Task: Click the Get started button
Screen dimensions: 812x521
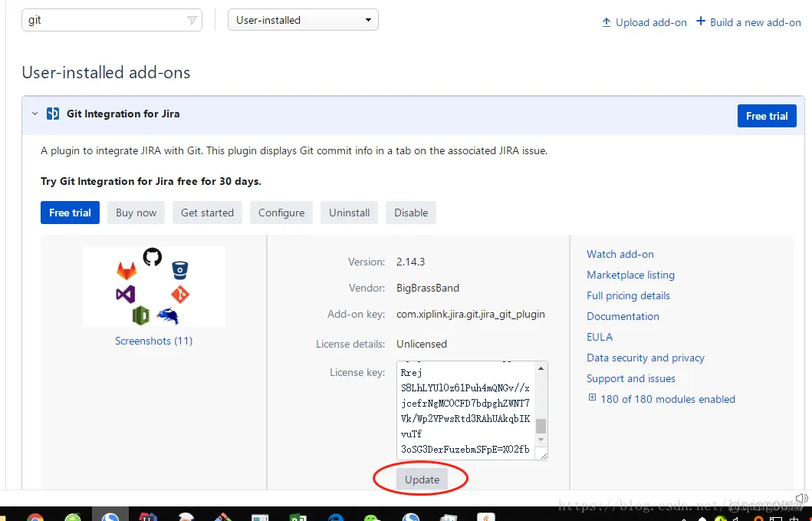Action: [x=207, y=213]
